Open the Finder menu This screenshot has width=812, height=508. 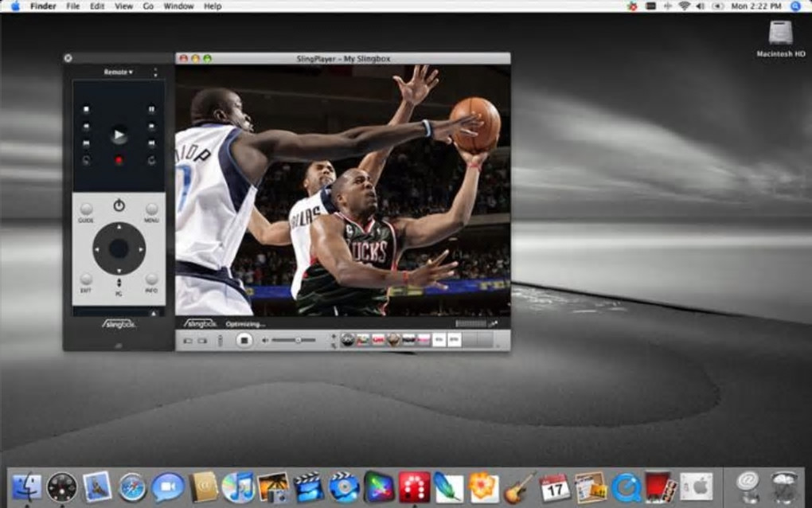coord(43,6)
